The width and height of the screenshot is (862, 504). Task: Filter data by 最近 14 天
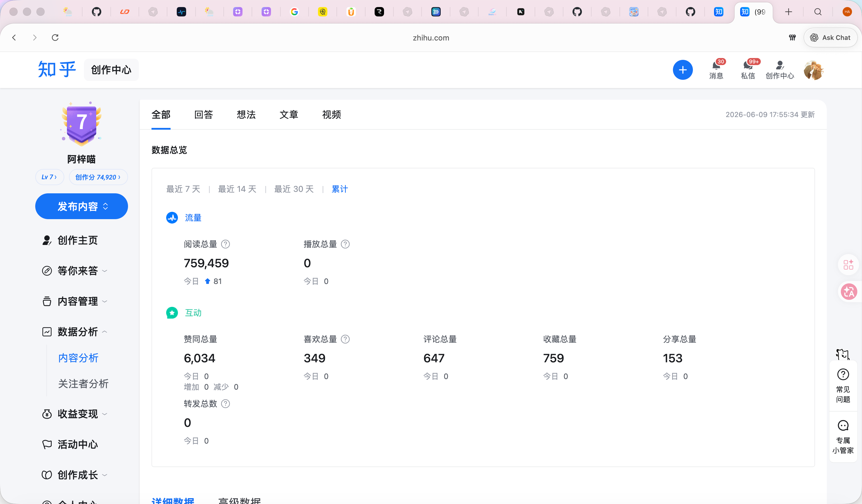(x=237, y=189)
